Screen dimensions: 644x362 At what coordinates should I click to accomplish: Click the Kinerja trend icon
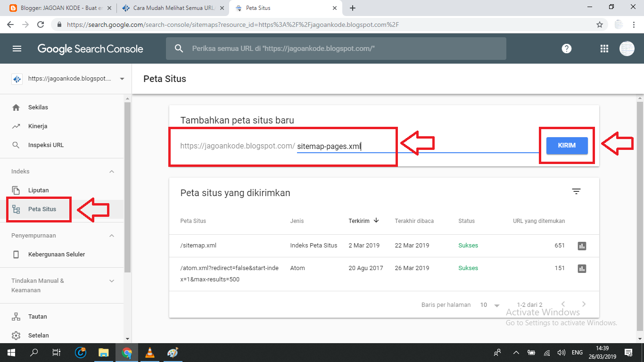[16, 126]
